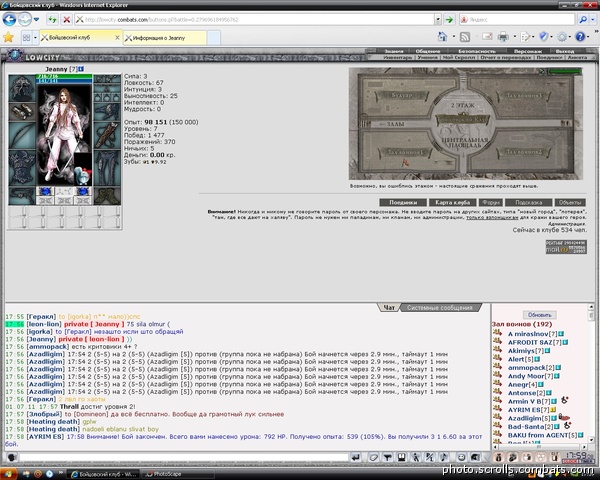Click the music note sound icon
Viewport: 600px width, 480px height.
pyautogui.click(x=444, y=457)
